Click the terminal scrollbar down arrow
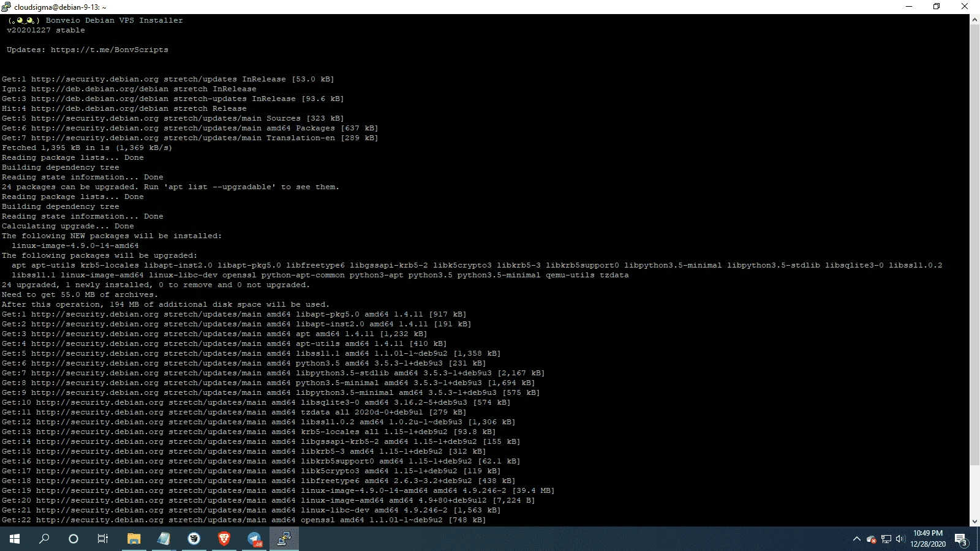 point(974,521)
